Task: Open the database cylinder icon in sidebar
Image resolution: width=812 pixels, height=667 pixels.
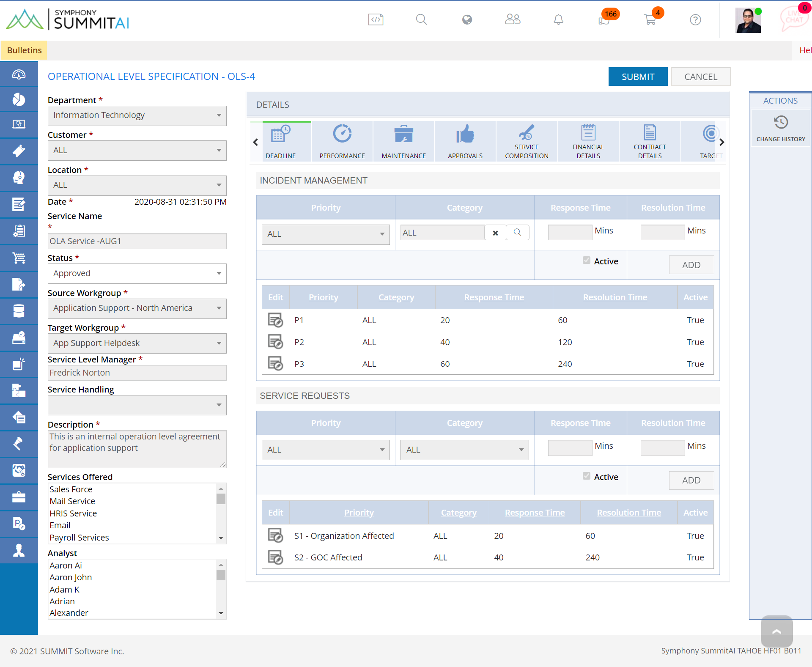Action: (x=19, y=311)
